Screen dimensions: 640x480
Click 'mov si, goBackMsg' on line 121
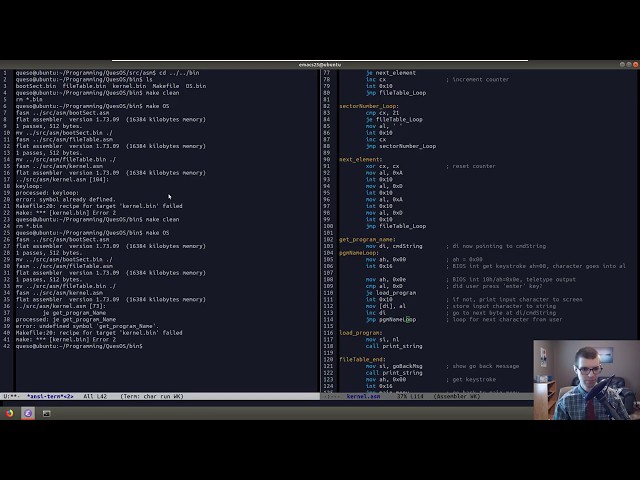coord(394,366)
